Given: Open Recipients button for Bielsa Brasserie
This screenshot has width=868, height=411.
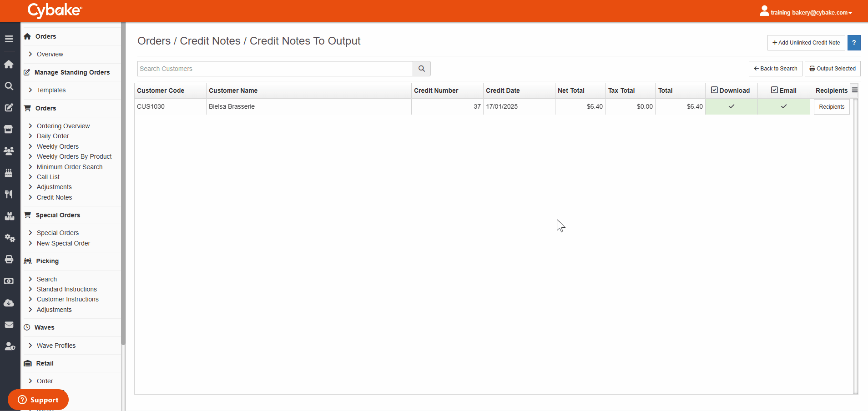Looking at the screenshot, I should [x=832, y=107].
